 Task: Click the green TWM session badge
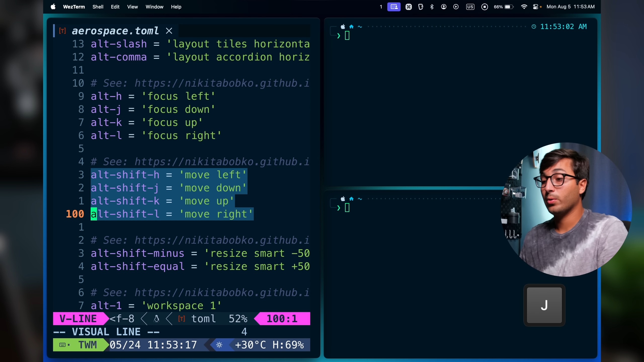(x=80, y=345)
